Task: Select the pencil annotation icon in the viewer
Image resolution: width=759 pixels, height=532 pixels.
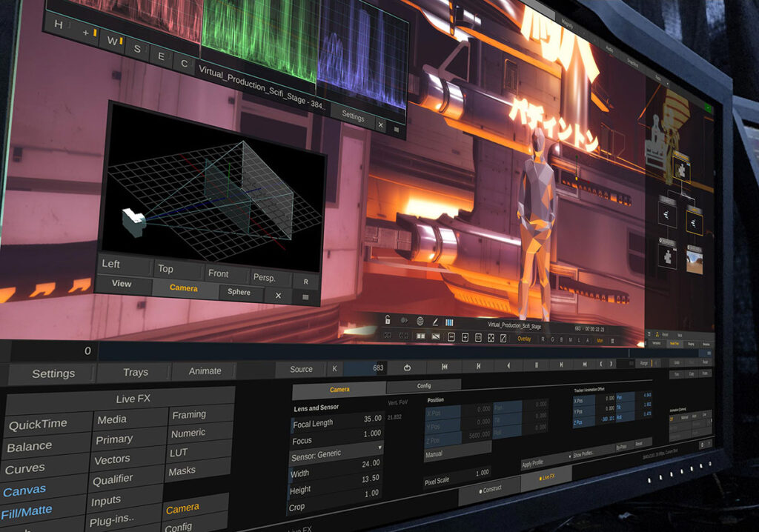Action: coord(436,322)
